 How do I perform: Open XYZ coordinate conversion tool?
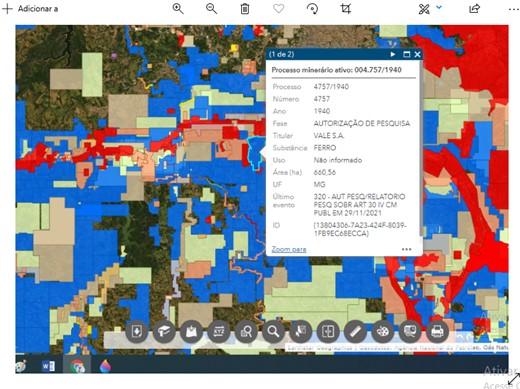click(x=219, y=331)
